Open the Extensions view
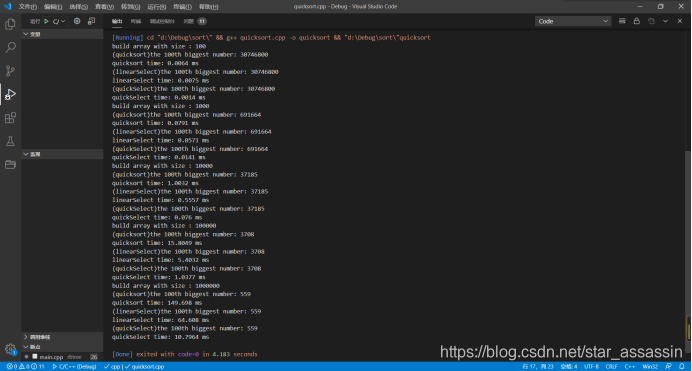 pos(10,118)
